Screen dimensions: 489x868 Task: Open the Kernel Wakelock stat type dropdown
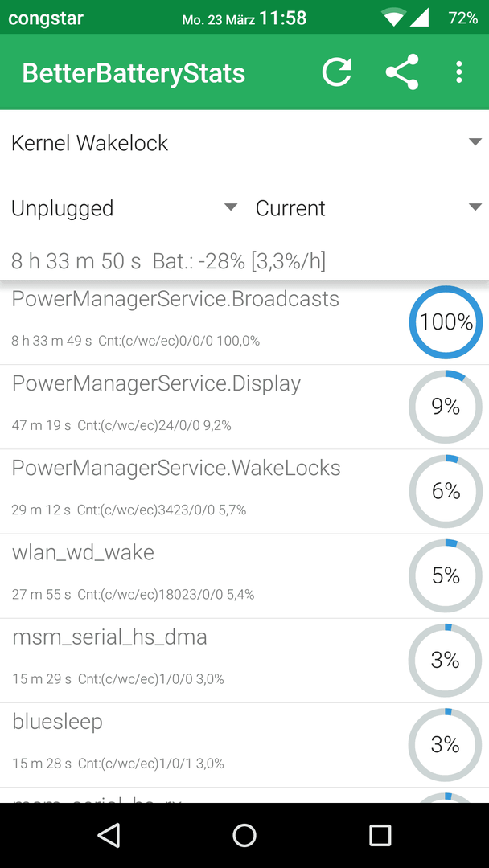click(x=244, y=143)
